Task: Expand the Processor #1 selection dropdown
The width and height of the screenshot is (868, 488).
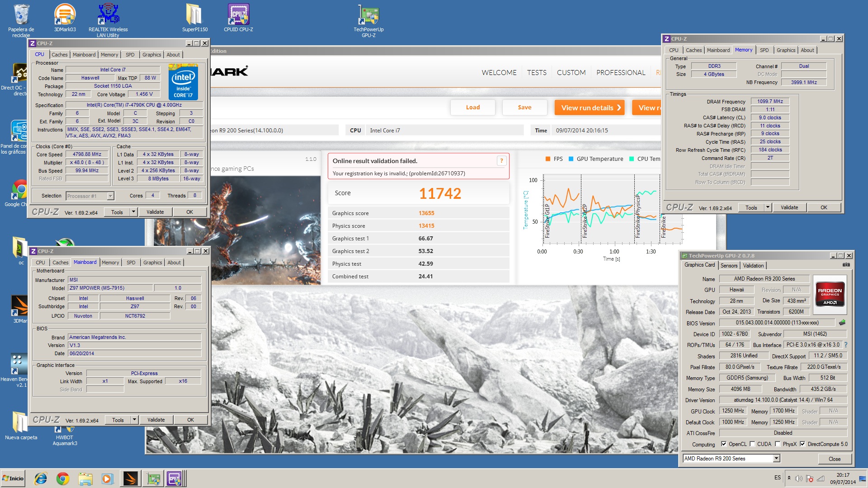Action: [x=110, y=196]
